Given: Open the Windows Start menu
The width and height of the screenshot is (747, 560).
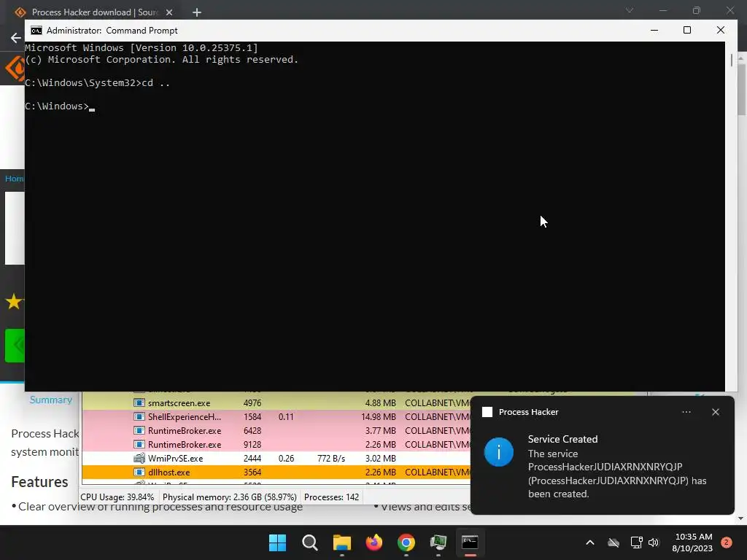Looking at the screenshot, I should [277, 542].
